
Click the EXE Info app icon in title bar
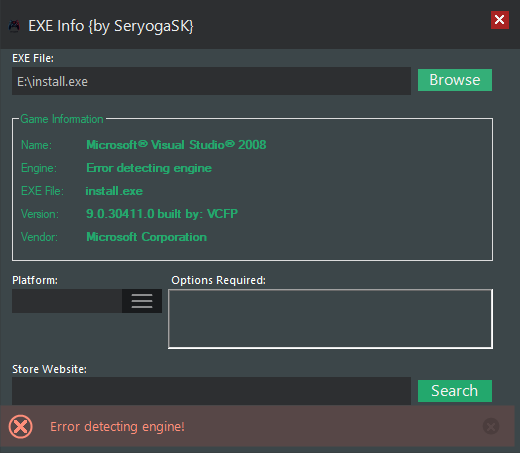14,26
